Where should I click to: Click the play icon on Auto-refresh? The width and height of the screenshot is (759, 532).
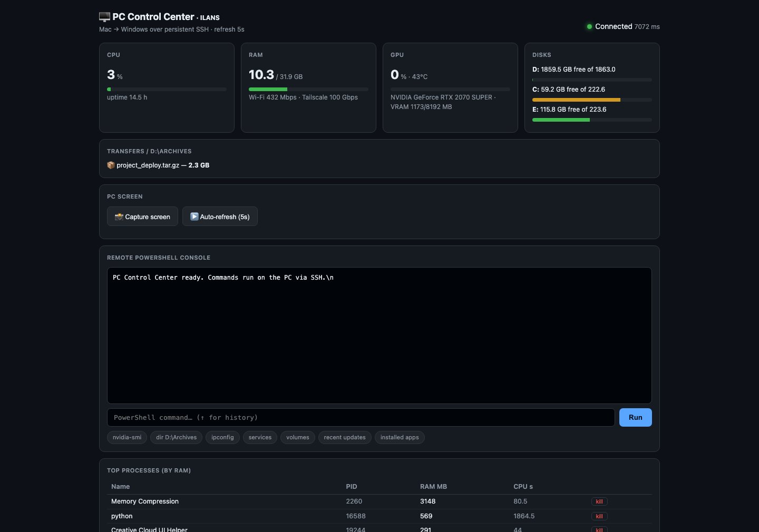[194, 216]
